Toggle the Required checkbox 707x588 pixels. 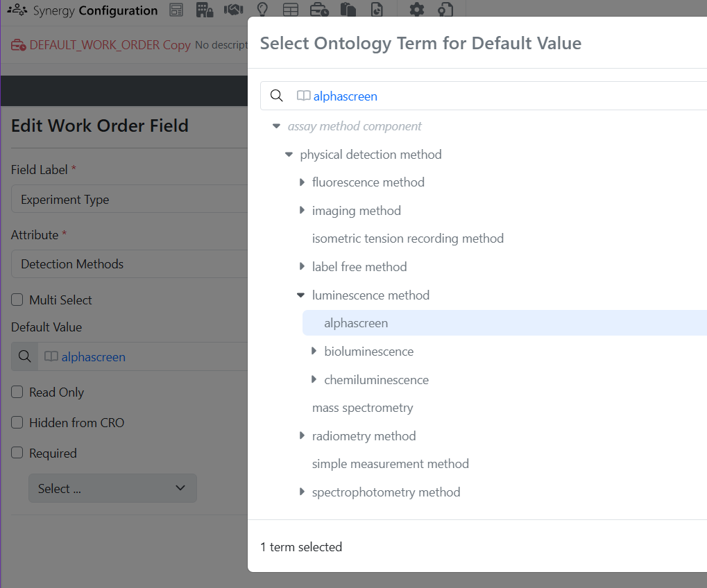(x=17, y=453)
